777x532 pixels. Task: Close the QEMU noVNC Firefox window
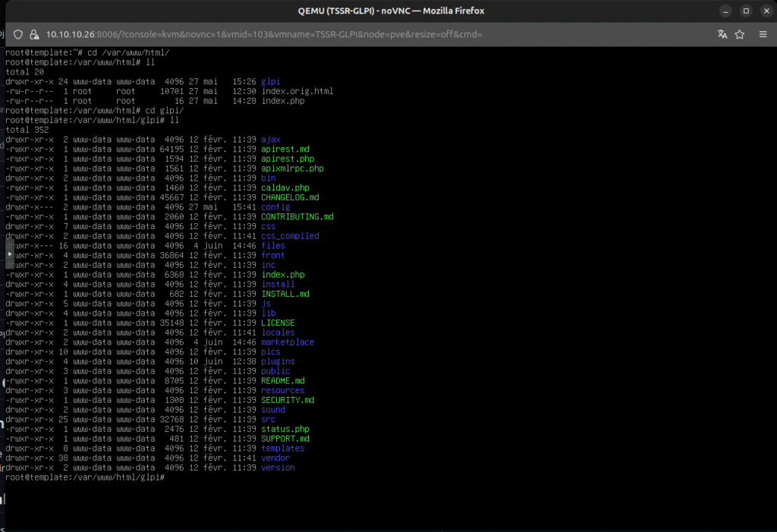tap(764, 11)
